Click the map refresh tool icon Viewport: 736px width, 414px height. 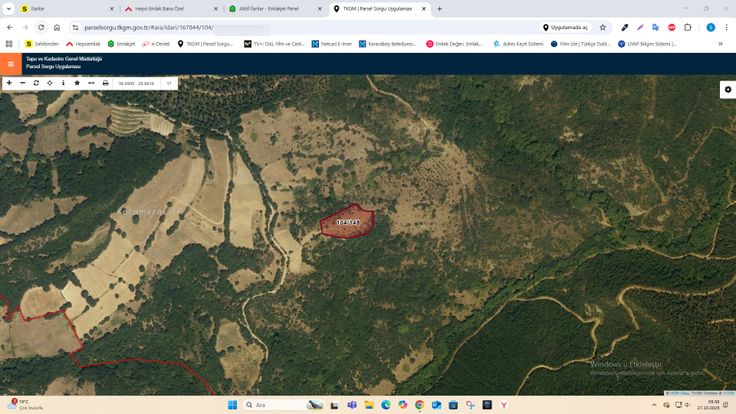click(36, 83)
